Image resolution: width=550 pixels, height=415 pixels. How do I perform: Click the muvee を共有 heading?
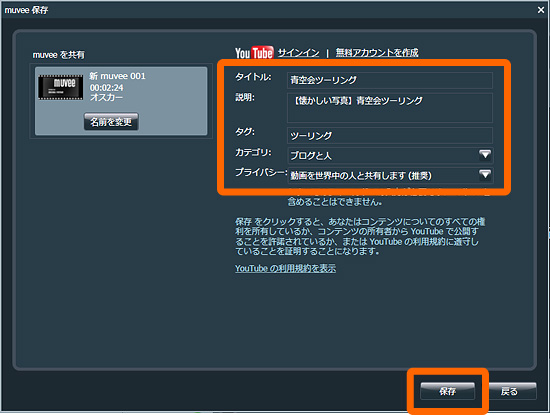click(58, 55)
